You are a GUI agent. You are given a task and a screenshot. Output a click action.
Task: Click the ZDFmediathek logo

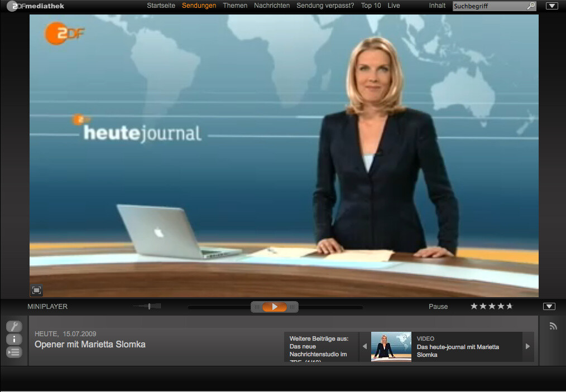pos(35,6)
